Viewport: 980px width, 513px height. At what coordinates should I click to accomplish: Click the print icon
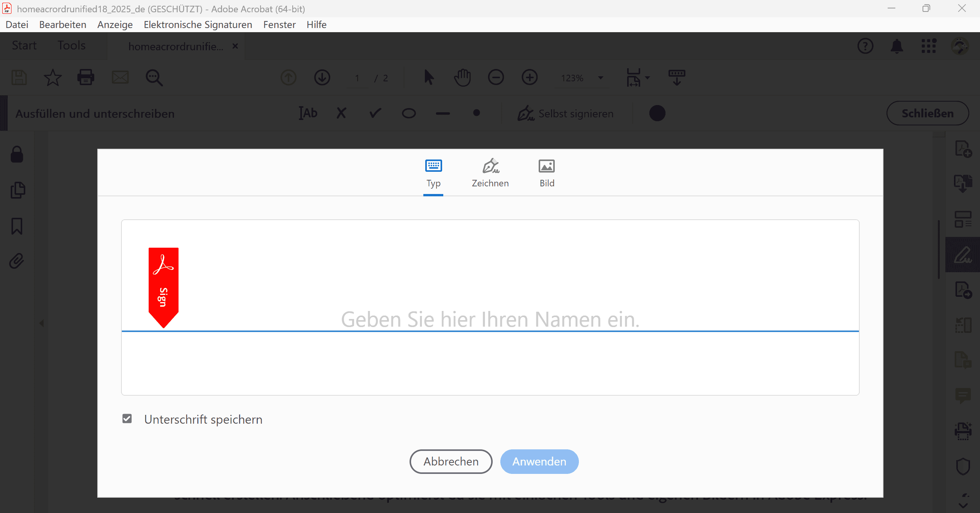[x=86, y=78]
